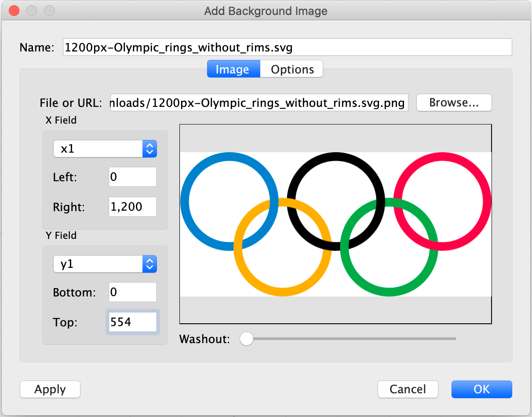Select the Image tab
Screen dimensions: 532x417
(x=233, y=69)
